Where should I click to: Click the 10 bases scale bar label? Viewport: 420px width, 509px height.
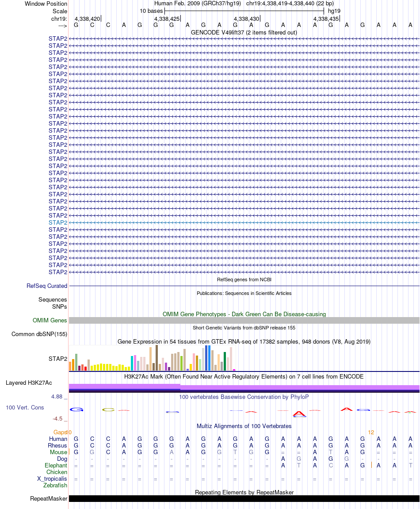151,11
